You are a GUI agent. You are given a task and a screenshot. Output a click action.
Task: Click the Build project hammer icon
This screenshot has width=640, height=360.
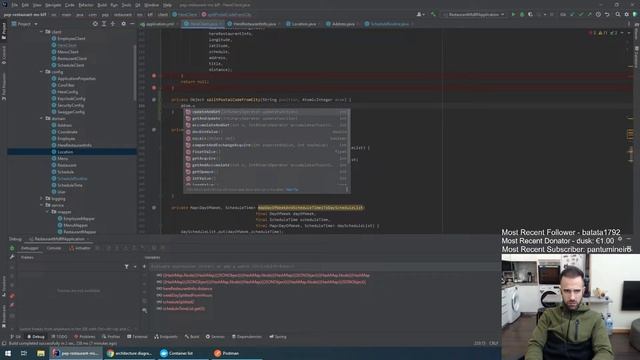point(433,14)
